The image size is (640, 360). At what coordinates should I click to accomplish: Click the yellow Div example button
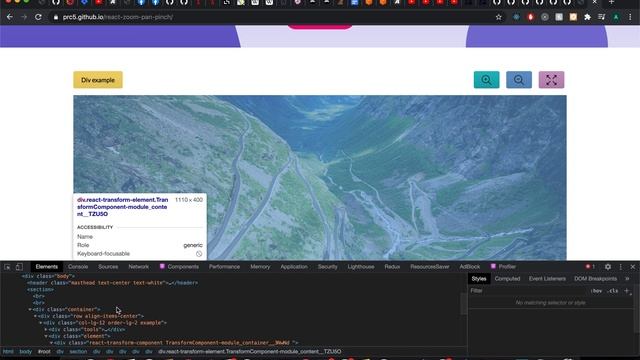coord(98,80)
